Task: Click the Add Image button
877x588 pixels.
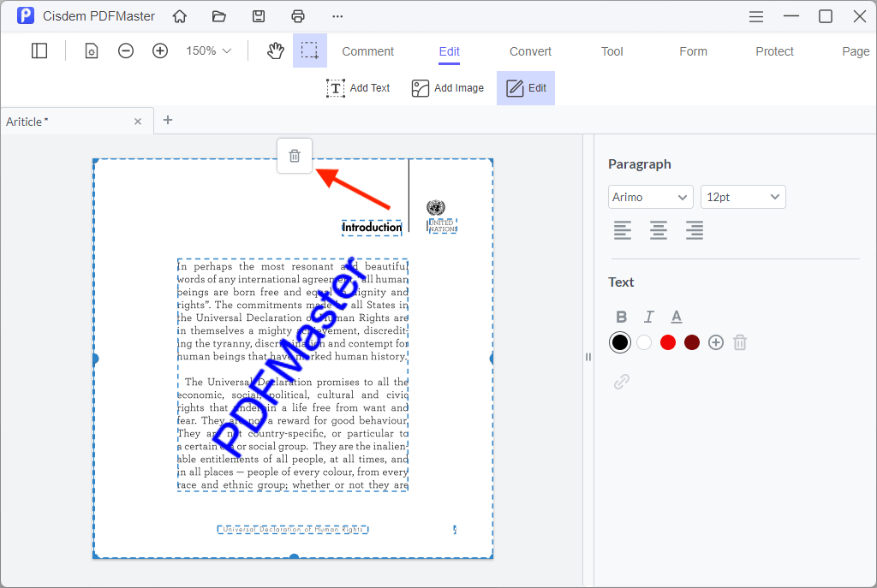Action: [x=447, y=88]
